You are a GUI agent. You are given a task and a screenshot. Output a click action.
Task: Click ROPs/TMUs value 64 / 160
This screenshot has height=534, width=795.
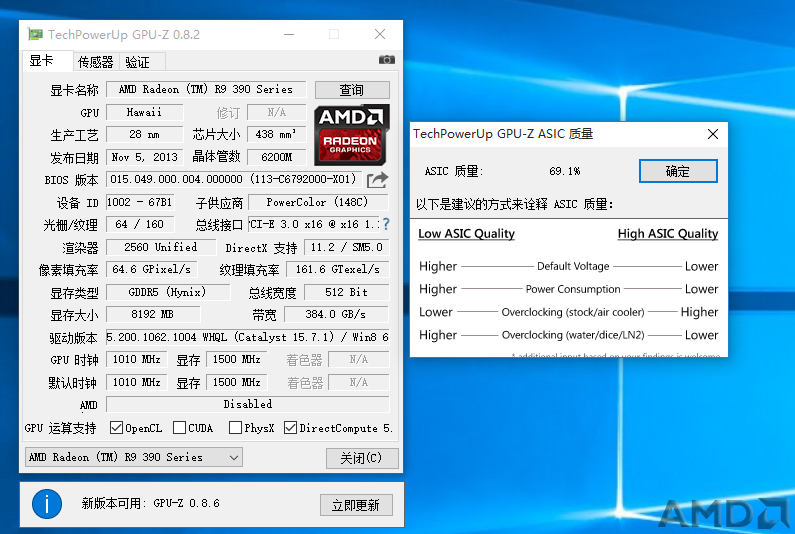click(140, 224)
